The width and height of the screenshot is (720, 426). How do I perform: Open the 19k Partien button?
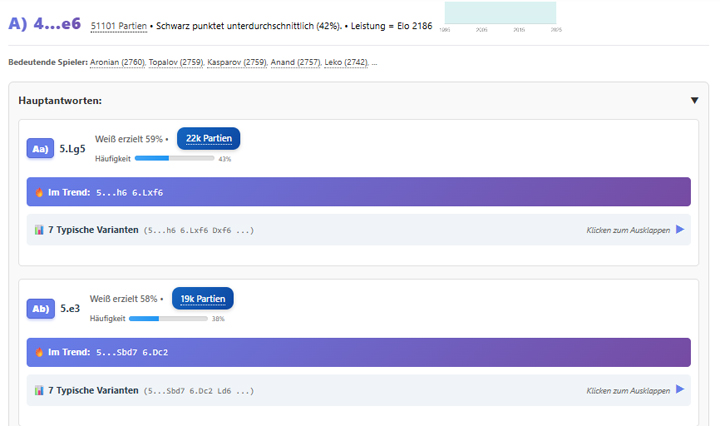(202, 298)
